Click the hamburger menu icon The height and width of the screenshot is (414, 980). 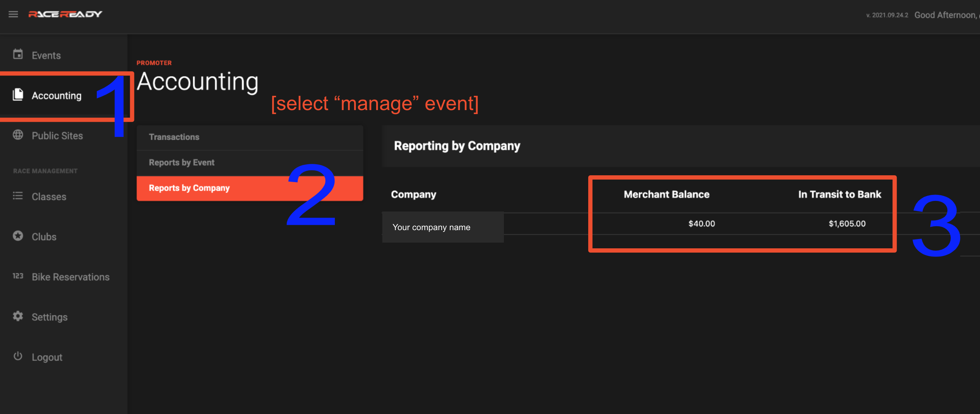pos(13,15)
